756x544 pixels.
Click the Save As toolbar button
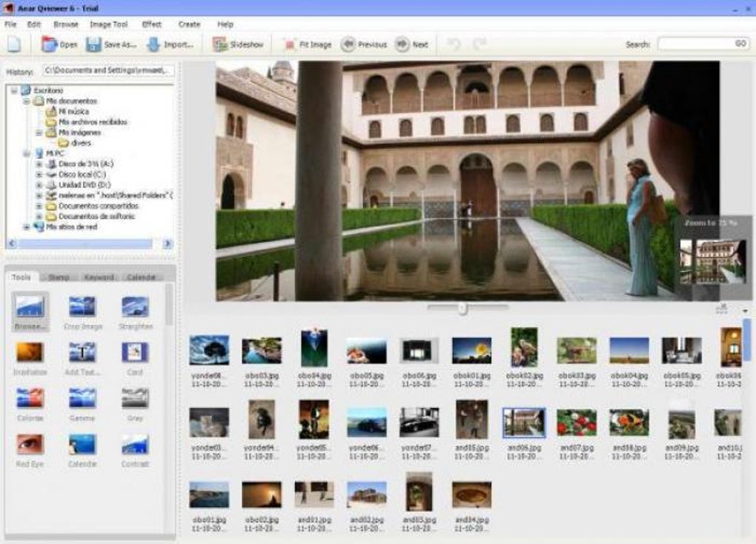click(111, 44)
